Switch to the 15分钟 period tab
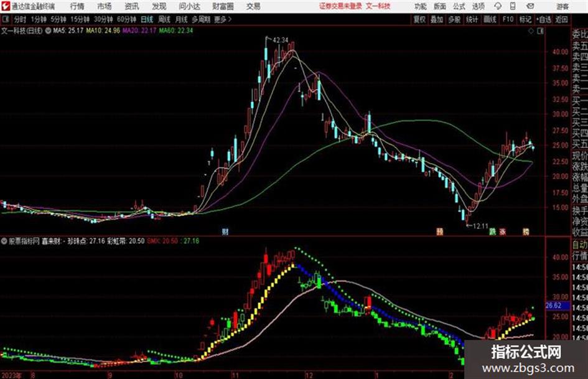Viewport: 588px width, 379px height. (x=80, y=19)
